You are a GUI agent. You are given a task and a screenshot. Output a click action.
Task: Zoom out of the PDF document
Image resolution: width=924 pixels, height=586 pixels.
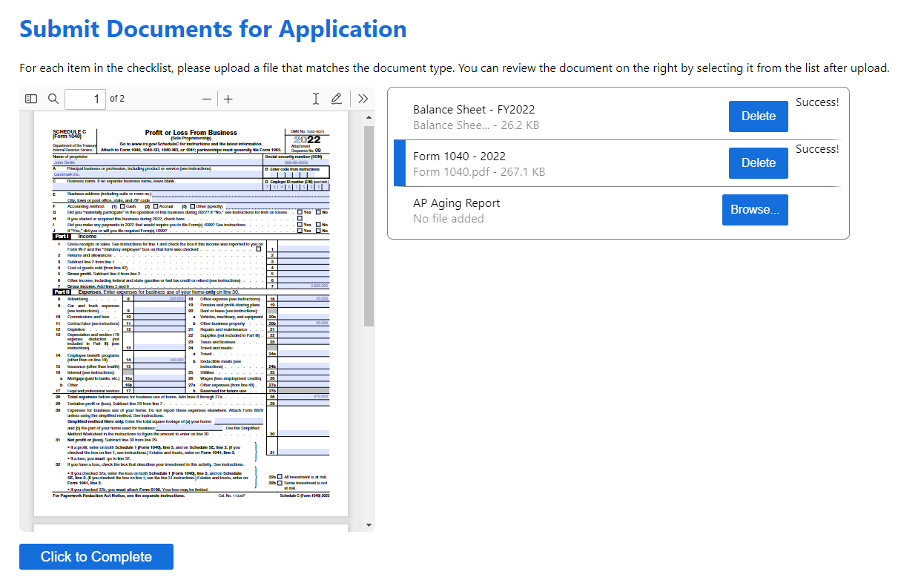[x=206, y=98]
